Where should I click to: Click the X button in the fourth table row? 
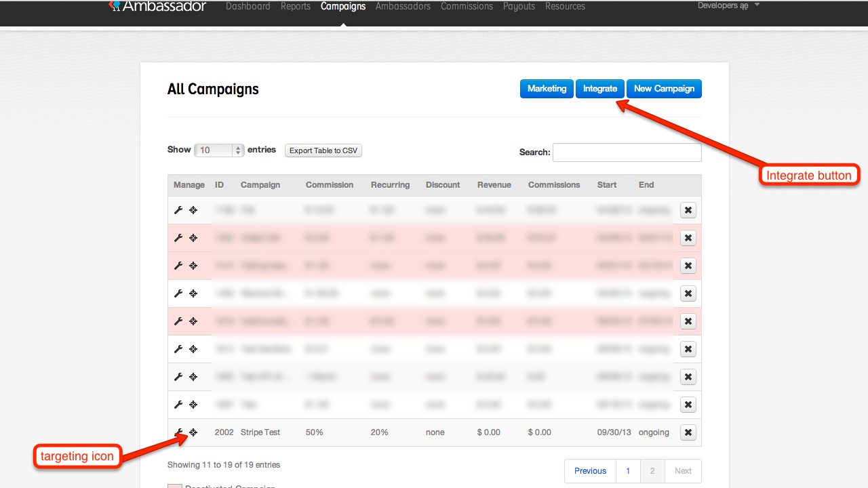pos(688,293)
